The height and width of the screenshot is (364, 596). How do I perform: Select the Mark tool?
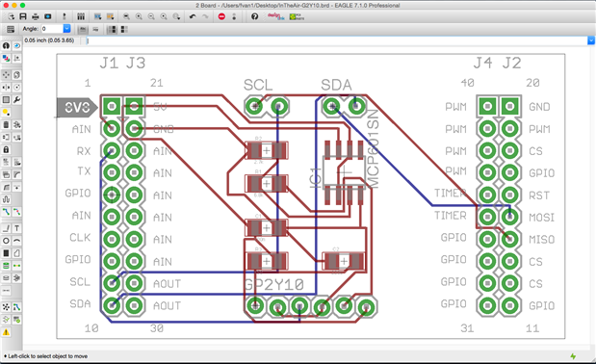16,58
